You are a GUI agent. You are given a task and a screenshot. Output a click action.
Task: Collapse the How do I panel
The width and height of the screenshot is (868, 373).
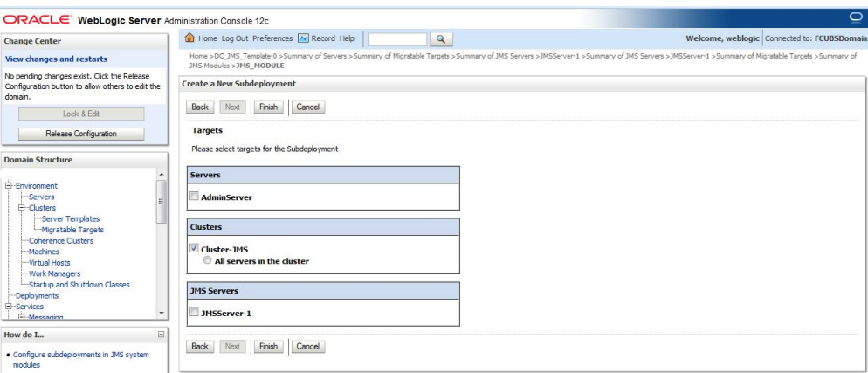tap(161, 335)
